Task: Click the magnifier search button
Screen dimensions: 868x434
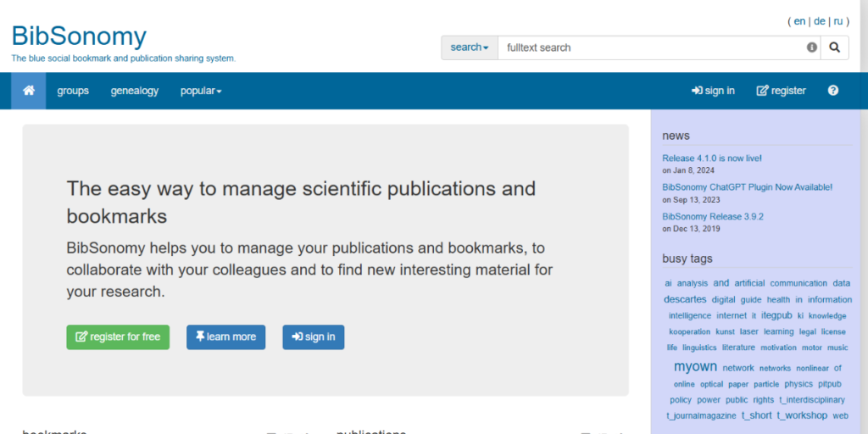Action: [834, 47]
